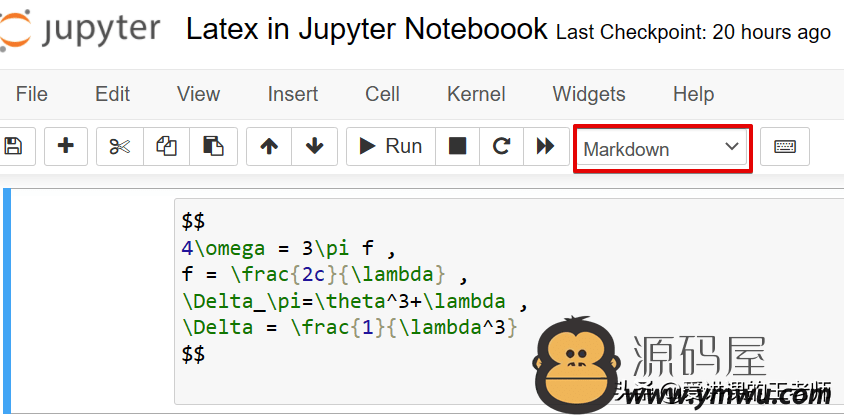Click the Last Checkpoint: 20 hours ago text

(x=693, y=33)
